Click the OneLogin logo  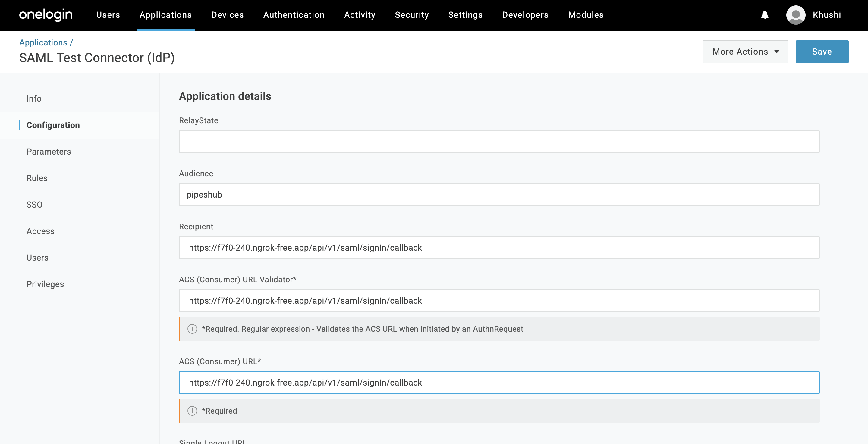click(46, 15)
